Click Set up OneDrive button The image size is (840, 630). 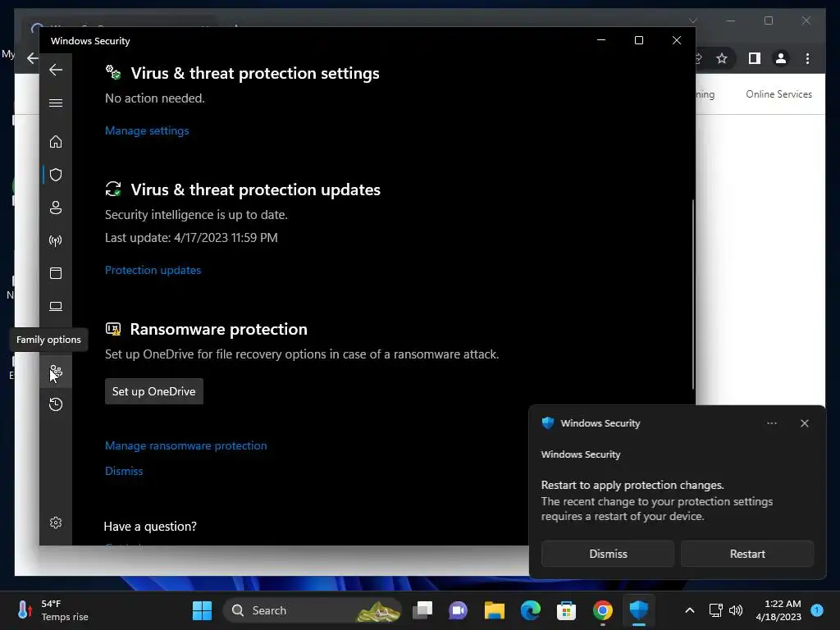point(153,391)
